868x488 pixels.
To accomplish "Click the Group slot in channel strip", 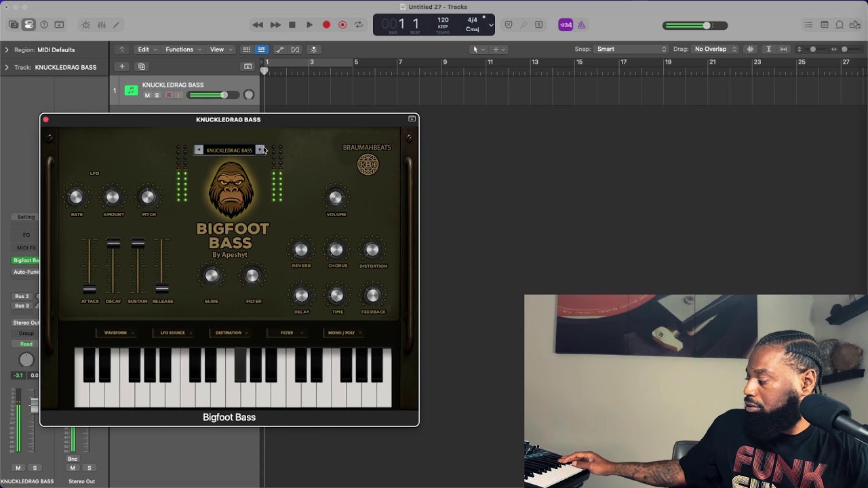I will coord(26,333).
